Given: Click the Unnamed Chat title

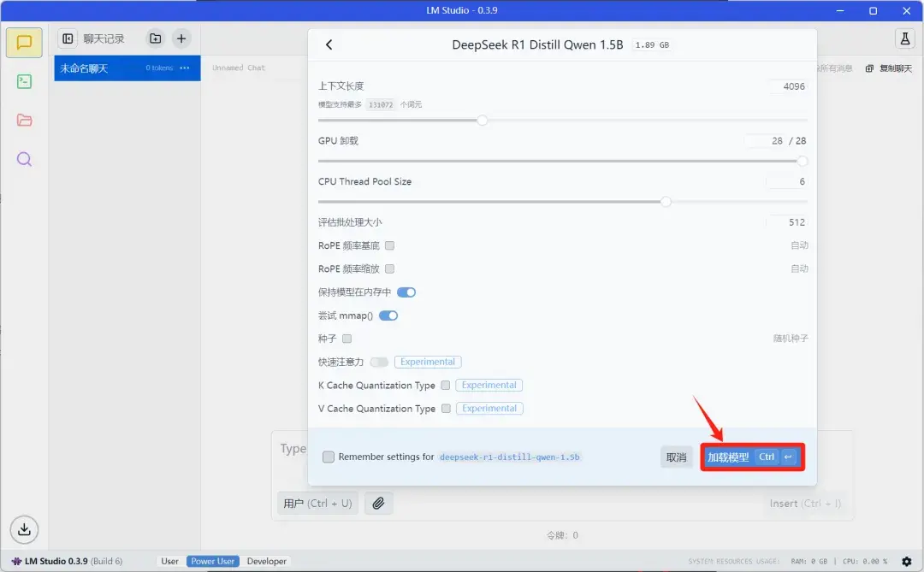Looking at the screenshot, I should (x=239, y=68).
